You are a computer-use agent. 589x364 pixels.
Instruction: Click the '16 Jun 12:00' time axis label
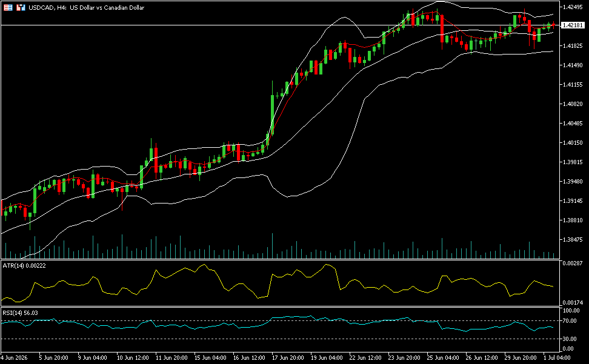pos(249,357)
